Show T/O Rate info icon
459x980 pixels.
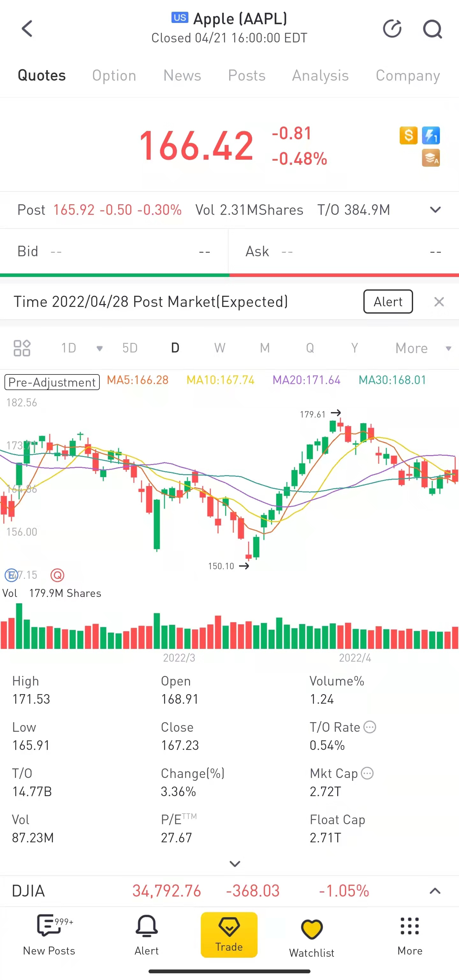coord(370,727)
